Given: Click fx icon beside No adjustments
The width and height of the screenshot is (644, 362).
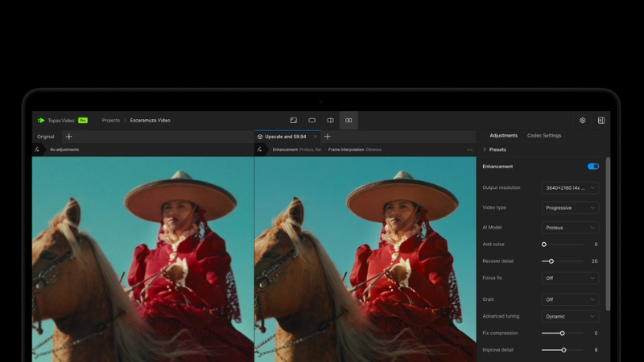Looking at the screenshot, I should click(x=37, y=150).
